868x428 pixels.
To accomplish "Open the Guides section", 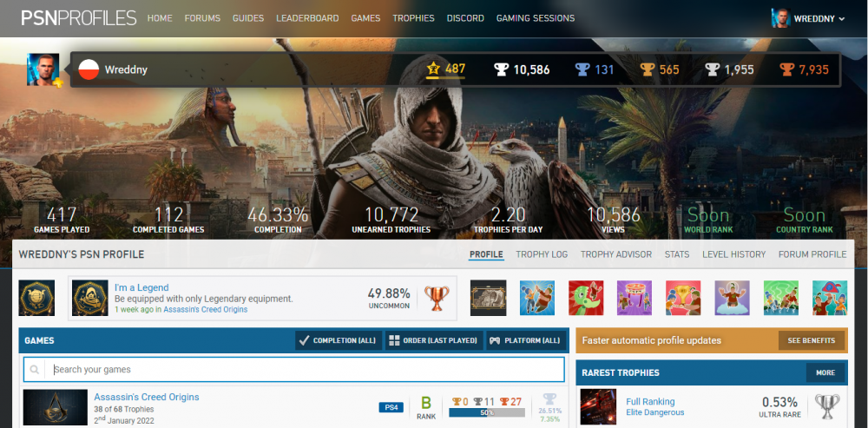I will coord(248,18).
